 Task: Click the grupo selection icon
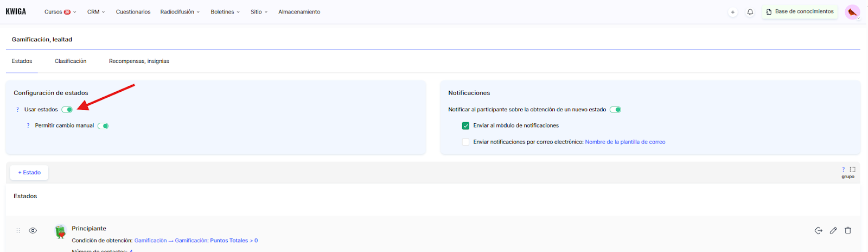[x=852, y=169]
